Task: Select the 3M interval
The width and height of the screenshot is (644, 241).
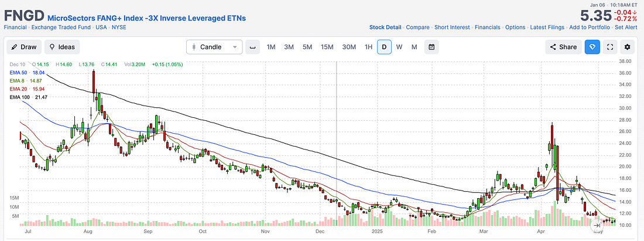Action: [289, 47]
